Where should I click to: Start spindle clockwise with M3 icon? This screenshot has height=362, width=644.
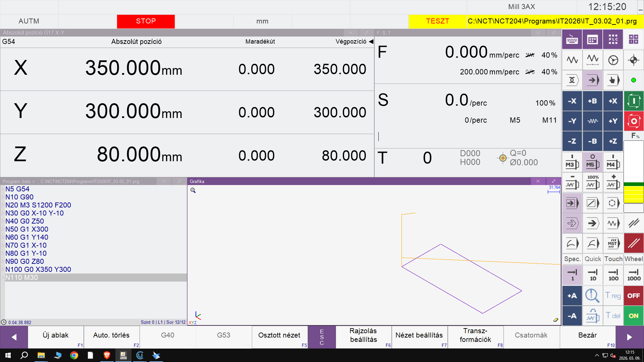pyautogui.click(x=572, y=162)
